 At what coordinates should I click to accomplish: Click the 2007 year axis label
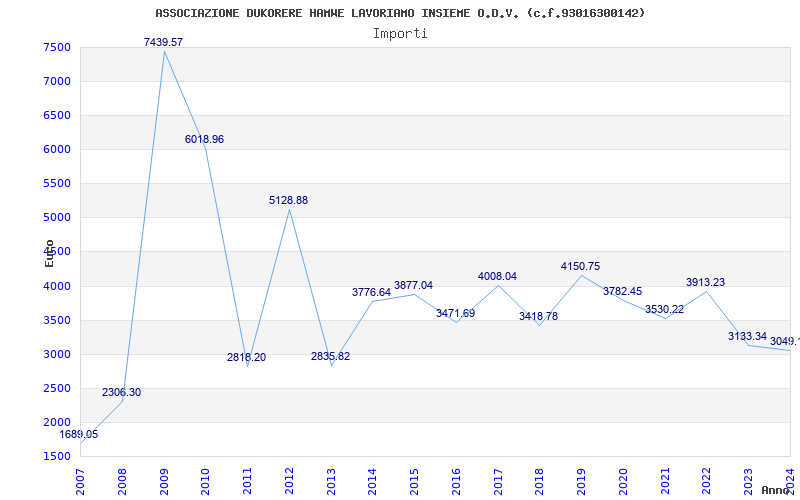coord(81,482)
